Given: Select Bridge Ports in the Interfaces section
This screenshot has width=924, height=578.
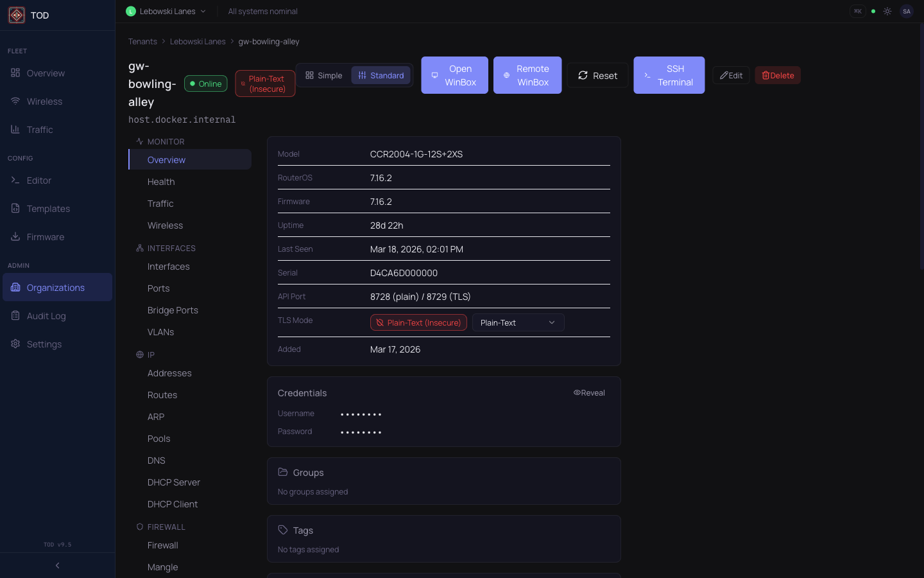Looking at the screenshot, I should 173,310.
